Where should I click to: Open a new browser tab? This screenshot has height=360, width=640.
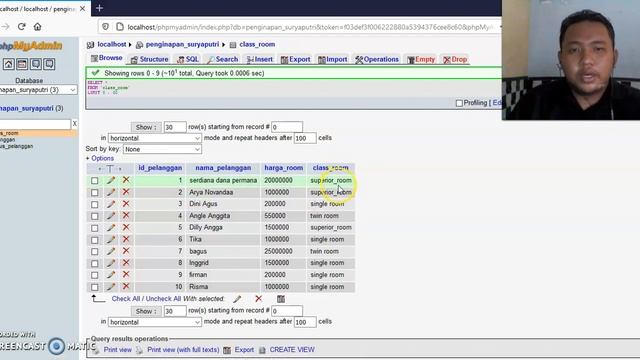[99, 8]
